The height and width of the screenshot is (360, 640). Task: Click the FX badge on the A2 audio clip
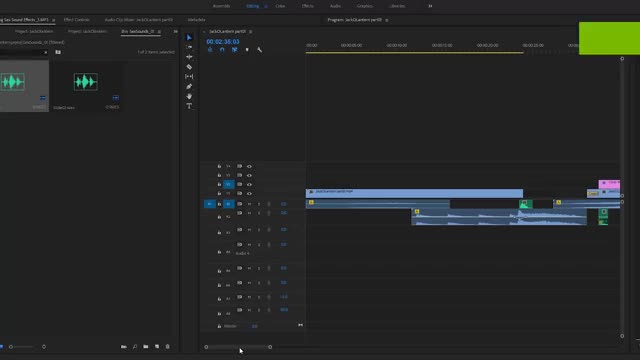417,211
